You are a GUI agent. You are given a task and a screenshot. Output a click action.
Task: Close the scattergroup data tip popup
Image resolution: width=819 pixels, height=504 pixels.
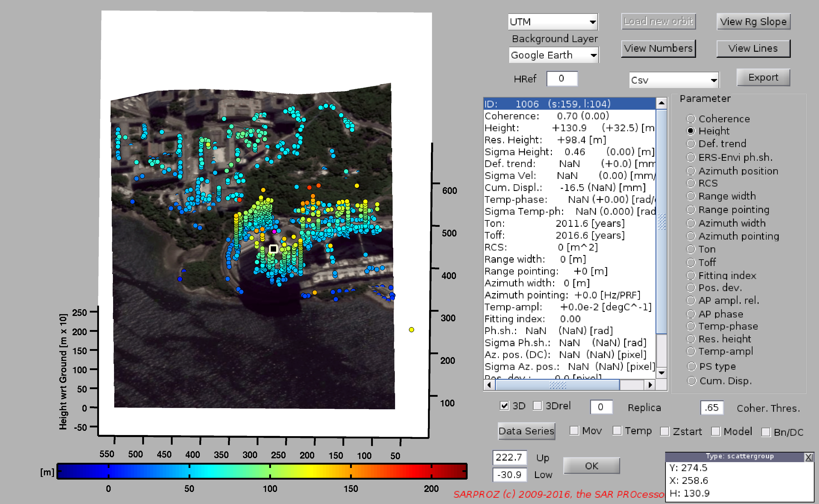tap(808, 457)
